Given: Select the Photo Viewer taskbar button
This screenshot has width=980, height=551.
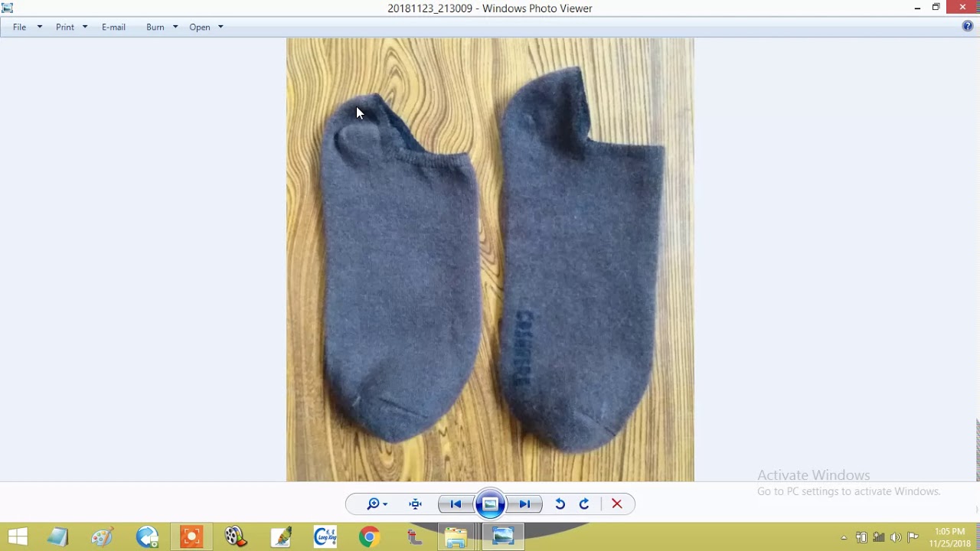Looking at the screenshot, I should tap(503, 536).
